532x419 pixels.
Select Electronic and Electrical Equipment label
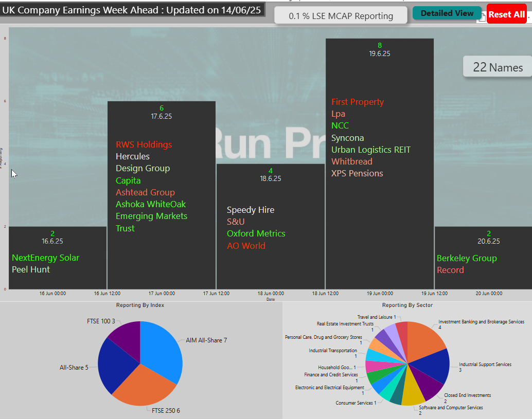(329, 390)
